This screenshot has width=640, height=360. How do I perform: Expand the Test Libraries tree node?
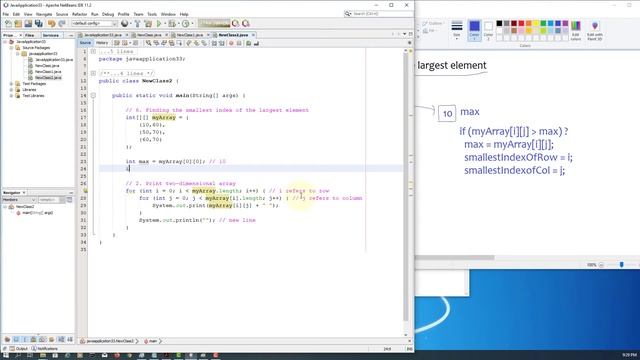[11, 96]
